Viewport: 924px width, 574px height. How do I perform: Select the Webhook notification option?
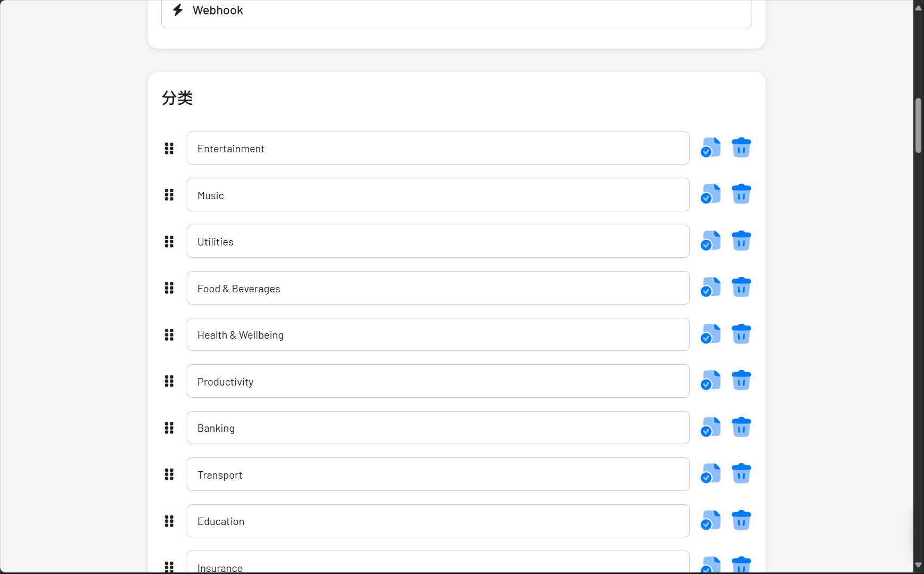(x=456, y=12)
